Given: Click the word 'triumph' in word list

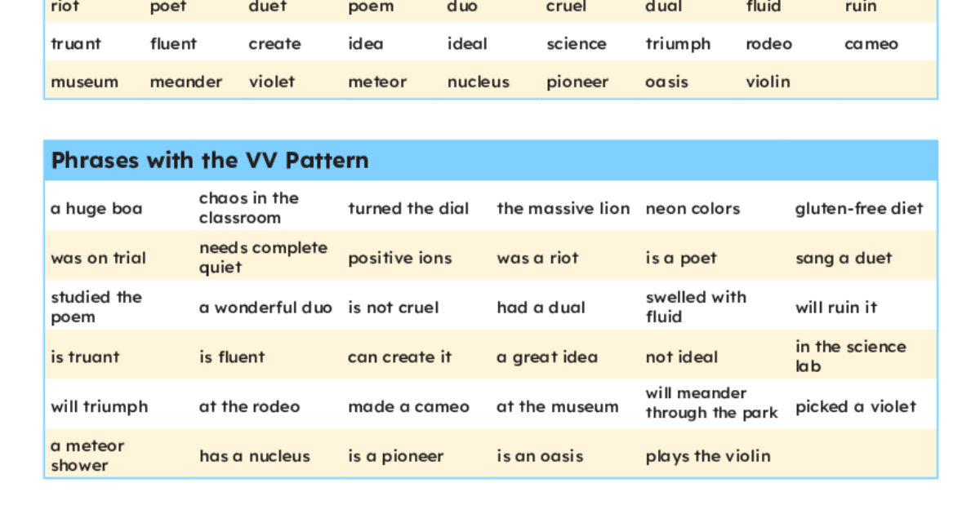Looking at the screenshot, I should click(678, 44).
